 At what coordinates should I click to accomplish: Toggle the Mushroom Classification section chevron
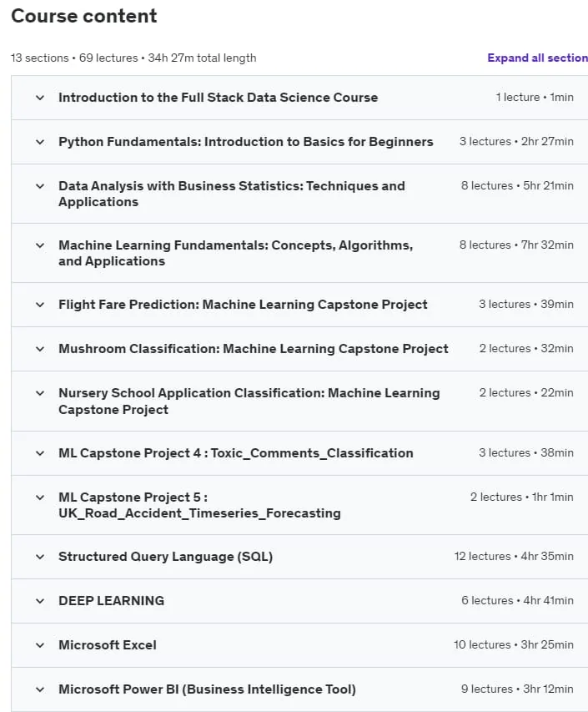pyautogui.click(x=40, y=349)
